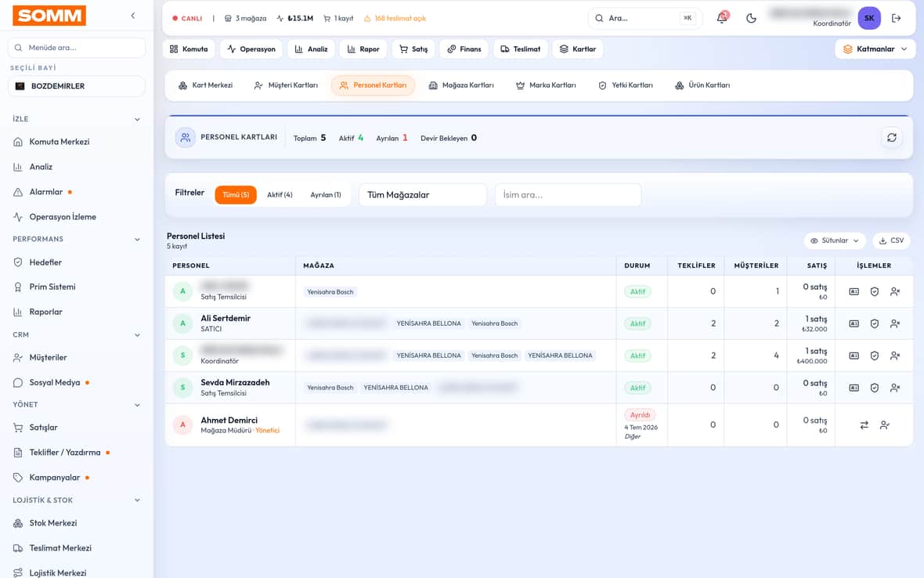Click shield permission icon for Sevda Mirzazadeh

tap(875, 388)
